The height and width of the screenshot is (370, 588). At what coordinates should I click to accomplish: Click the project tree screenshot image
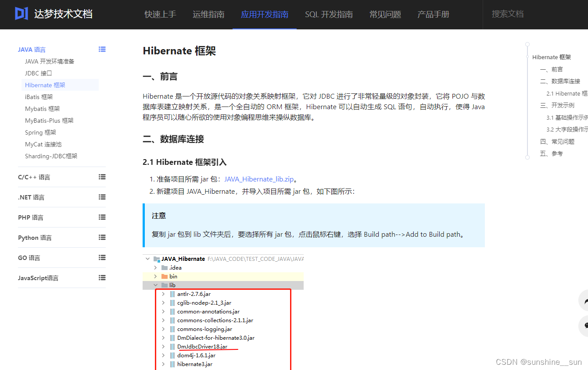223,312
